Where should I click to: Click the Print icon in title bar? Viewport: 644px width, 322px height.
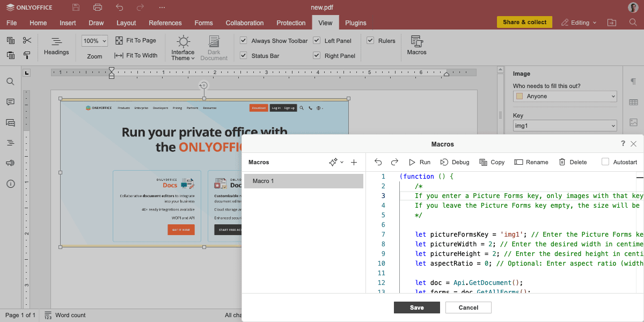click(x=97, y=8)
